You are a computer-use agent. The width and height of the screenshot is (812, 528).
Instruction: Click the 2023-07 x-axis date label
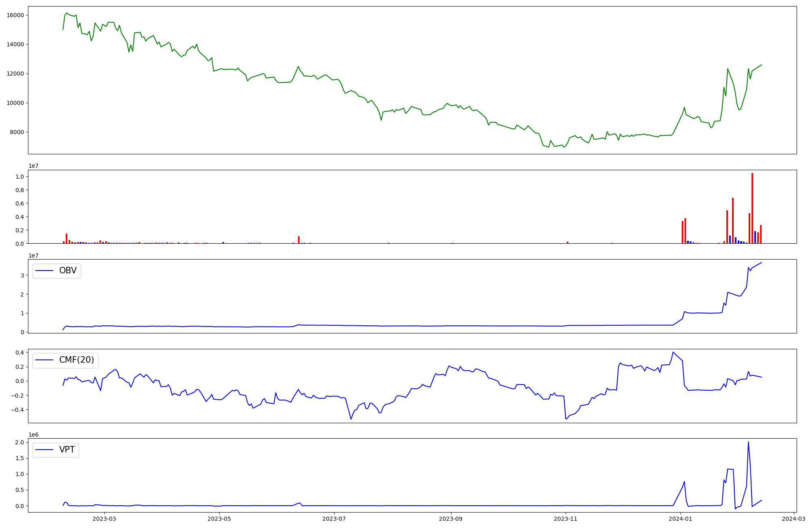coord(334,519)
